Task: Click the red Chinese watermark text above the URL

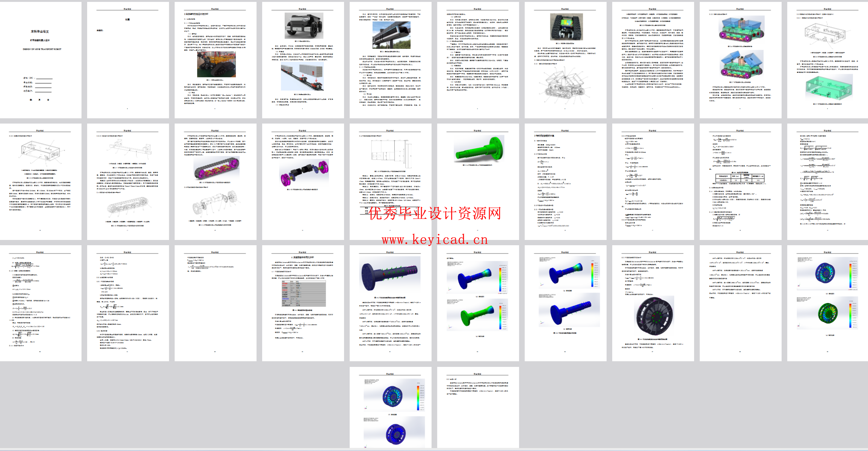Action: 435,214
